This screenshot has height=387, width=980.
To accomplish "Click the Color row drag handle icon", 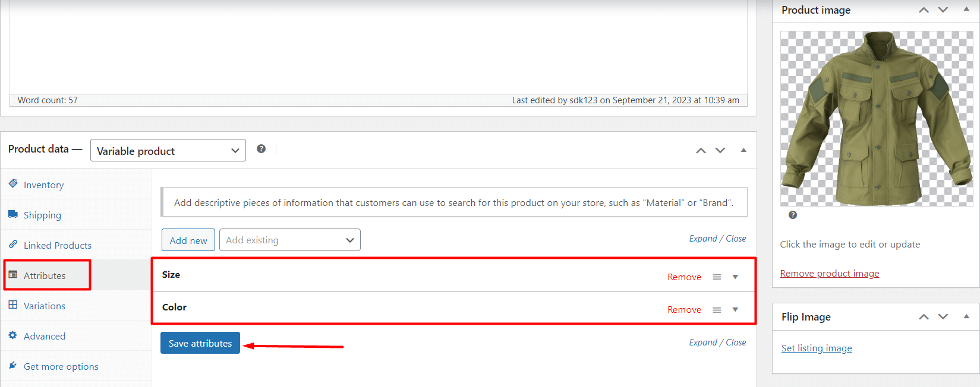I will pos(717,310).
